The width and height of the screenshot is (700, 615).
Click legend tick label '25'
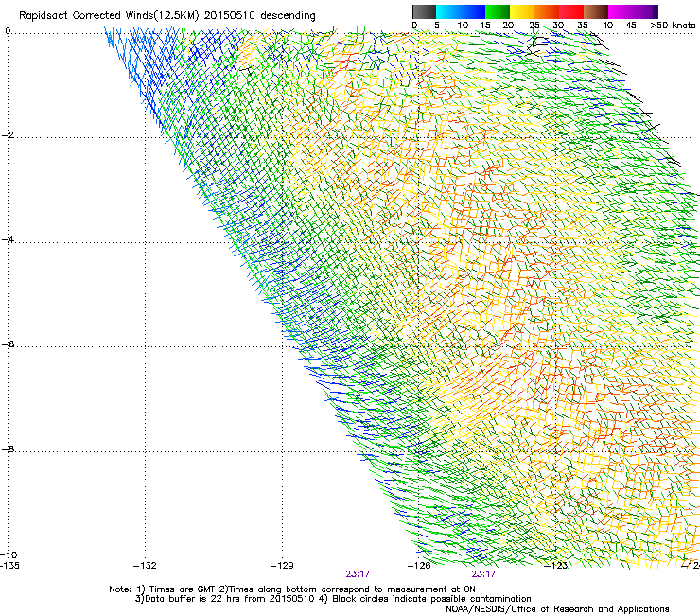[534, 25]
